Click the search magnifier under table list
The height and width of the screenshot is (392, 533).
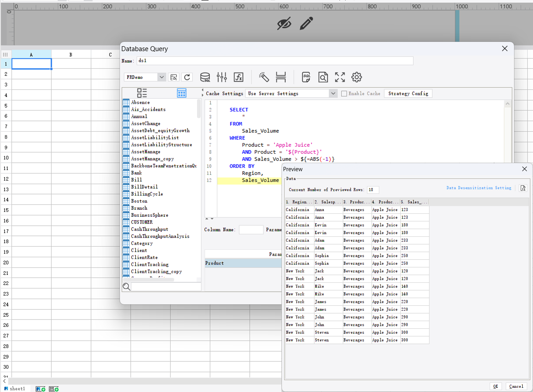pyautogui.click(x=127, y=286)
